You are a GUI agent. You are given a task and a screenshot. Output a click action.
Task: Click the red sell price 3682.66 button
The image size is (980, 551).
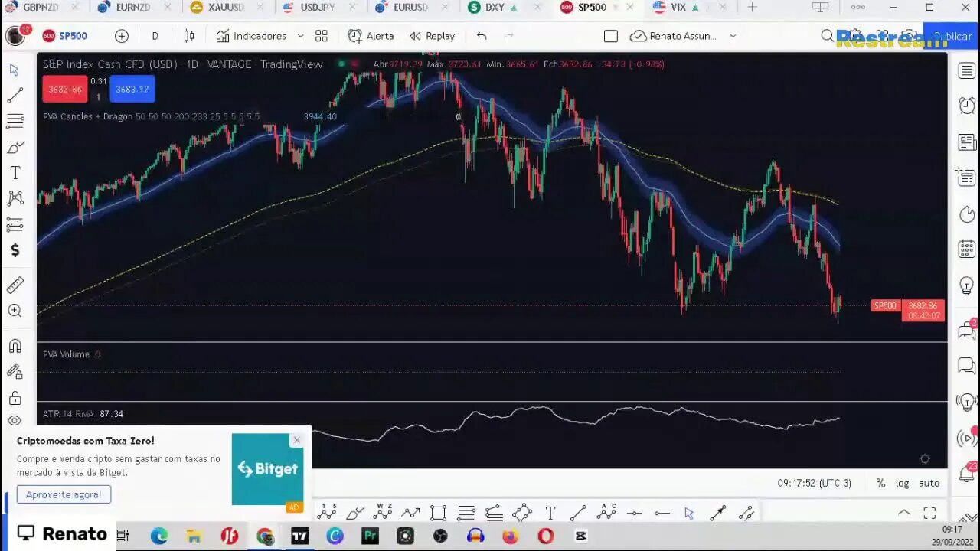click(x=65, y=89)
